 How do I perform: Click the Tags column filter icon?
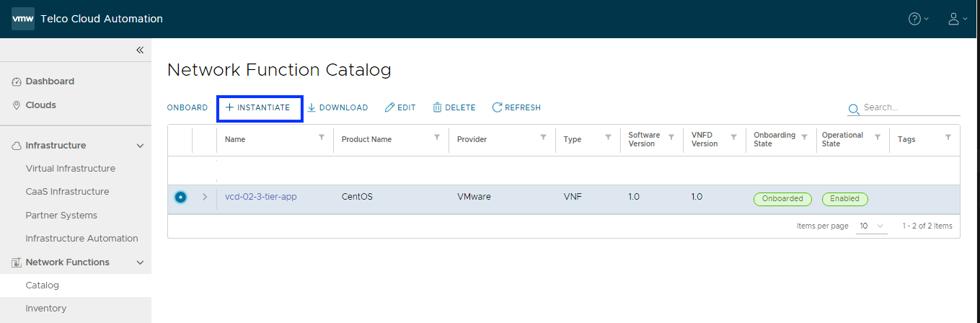pos(948,137)
